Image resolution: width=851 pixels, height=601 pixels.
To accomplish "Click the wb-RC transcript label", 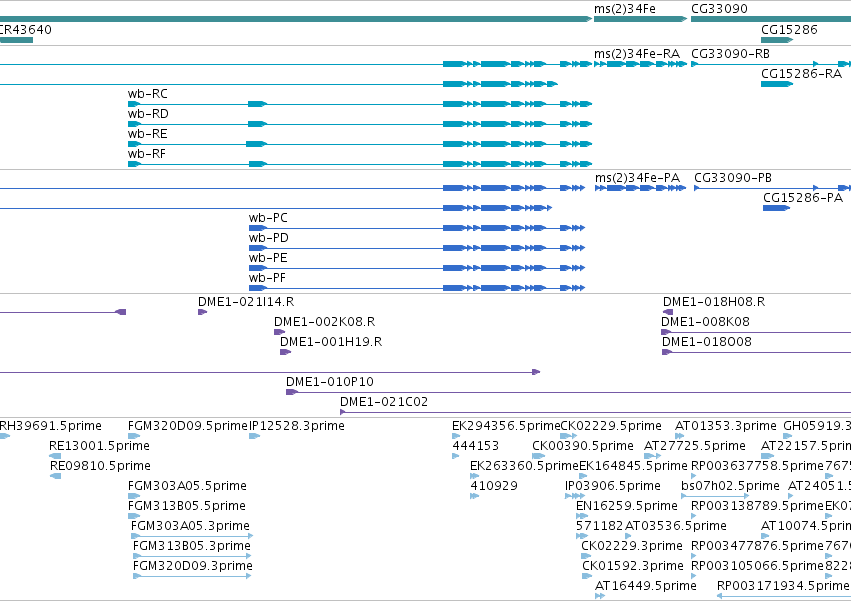I will (148, 93).
